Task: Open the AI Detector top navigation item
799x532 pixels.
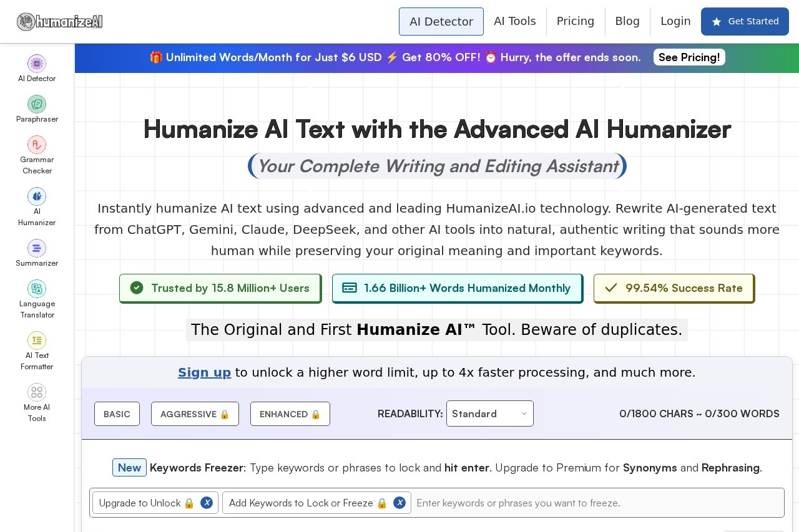Action: coord(441,21)
